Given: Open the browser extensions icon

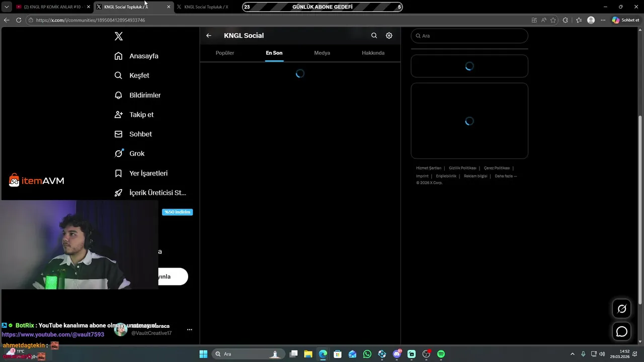Looking at the screenshot, I should (566, 20).
